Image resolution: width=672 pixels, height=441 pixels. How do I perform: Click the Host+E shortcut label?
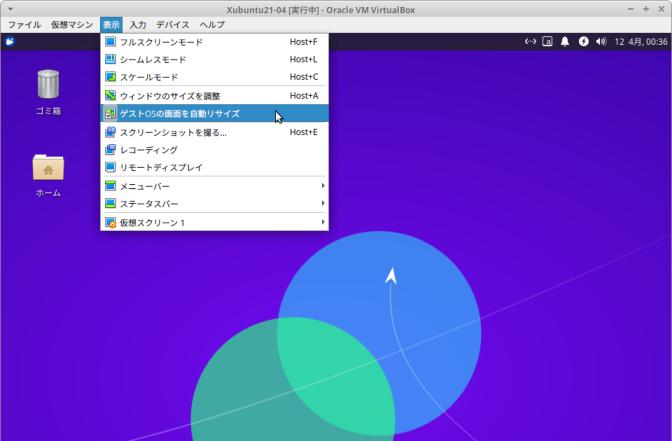click(303, 132)
